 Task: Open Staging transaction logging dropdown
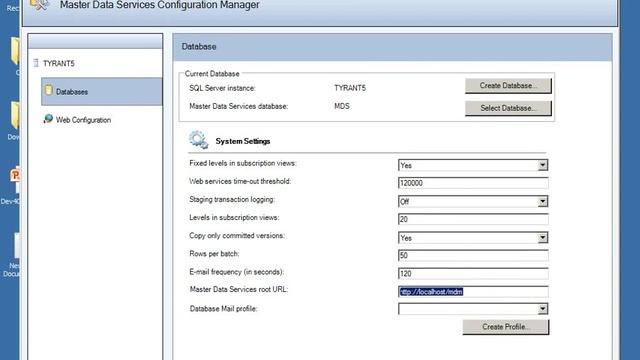pos(542,201)
